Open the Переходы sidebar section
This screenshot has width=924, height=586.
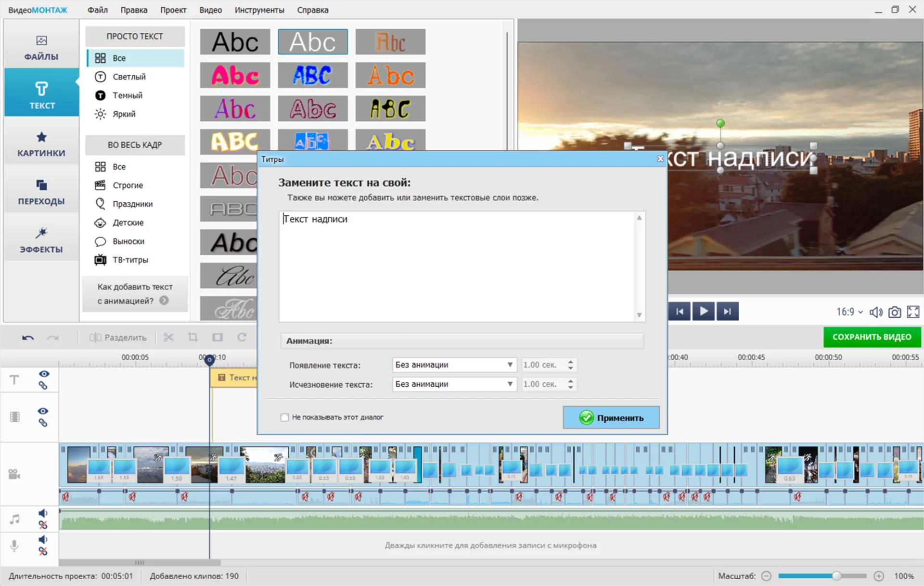tap(41, 192)
